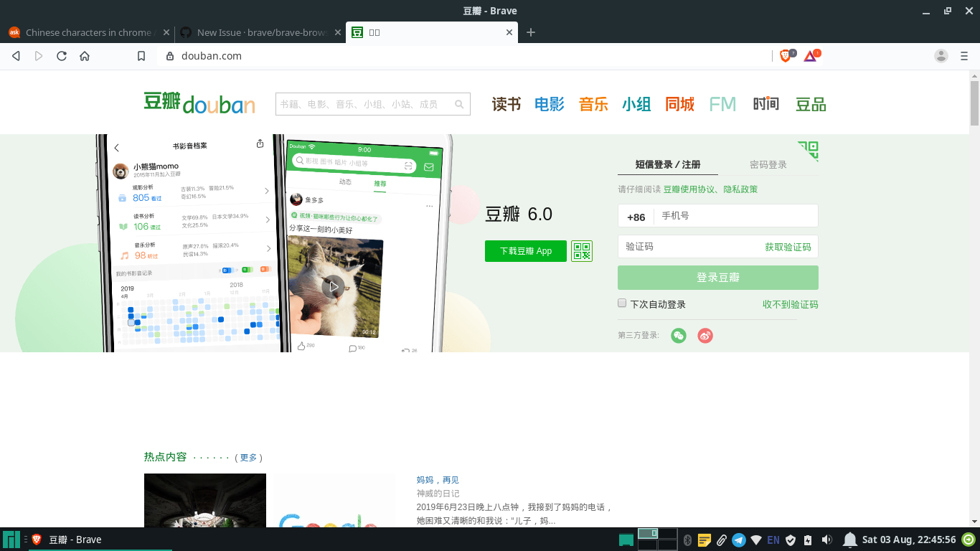Open 电影 movies section
The height and width of the screenshot is (551, 980).
(x=550, y=105)
